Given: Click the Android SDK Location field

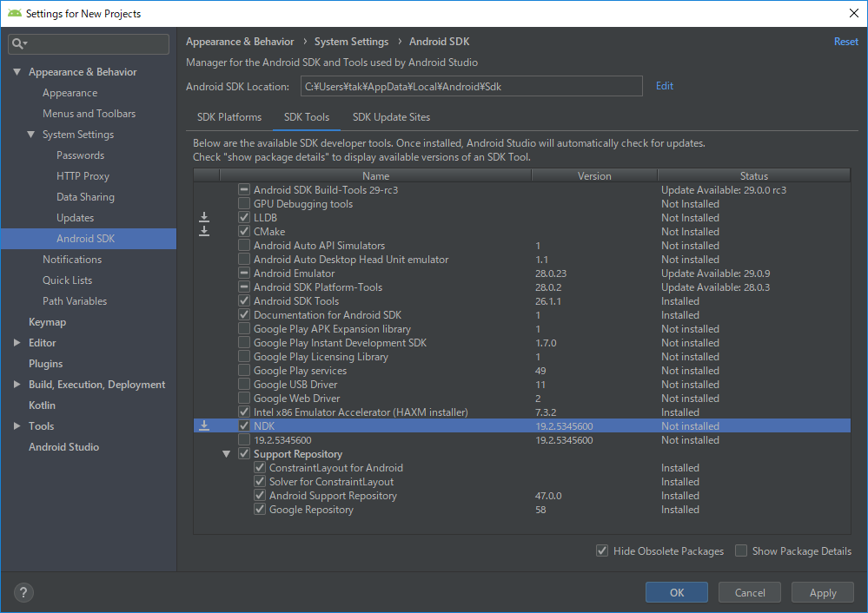Looking at the screenshot, I should pyautogui.click(x=472, y=86).
